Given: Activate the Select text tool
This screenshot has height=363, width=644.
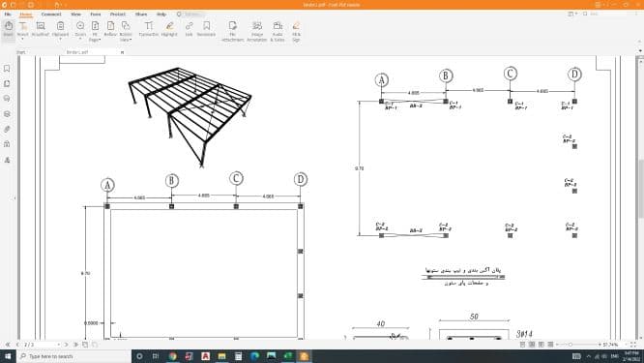Looking at the screenshot, I should point(22,29).
